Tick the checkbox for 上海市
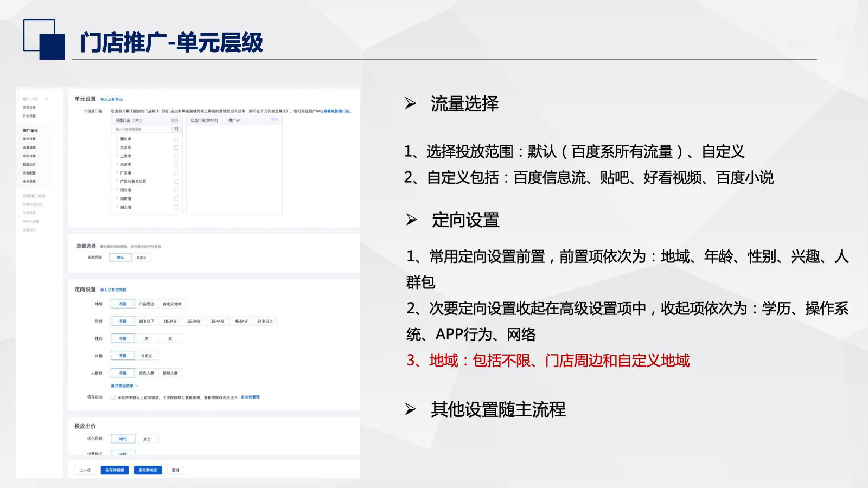Viewport: 868px width, 488px height. coord(176,156)
